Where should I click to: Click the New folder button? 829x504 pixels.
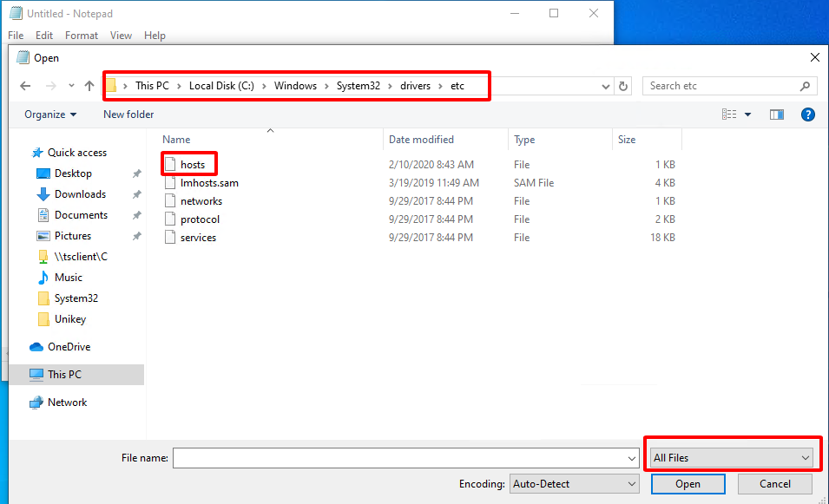pos(128,115)
